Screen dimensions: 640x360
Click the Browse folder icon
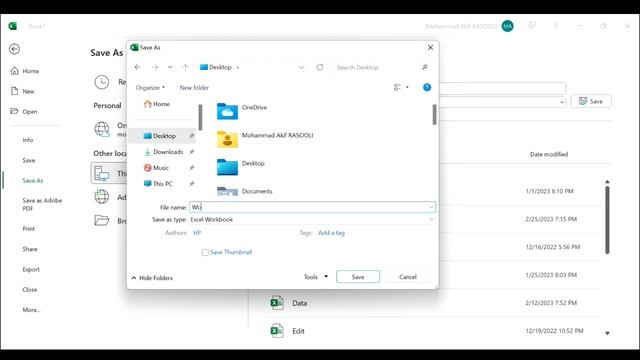coord(102,220)
